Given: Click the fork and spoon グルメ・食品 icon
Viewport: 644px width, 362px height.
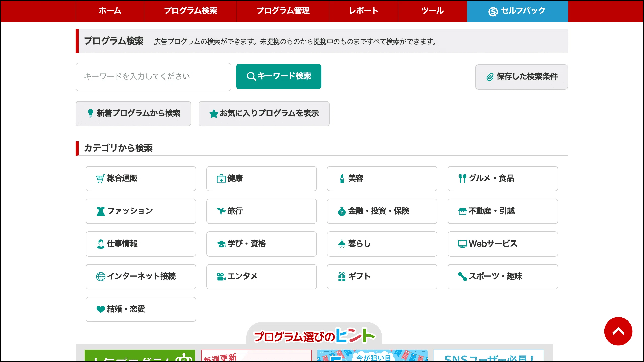Looking at the screenshot, I should pyautogui.click(x=462, y=179).
